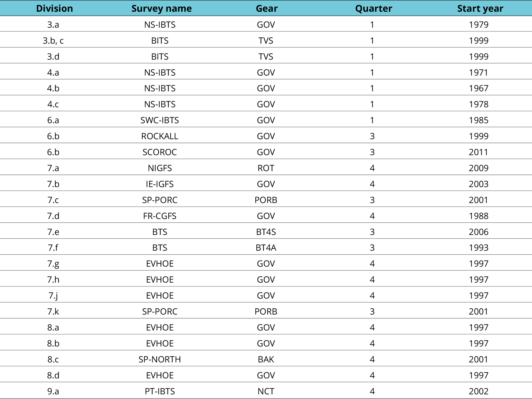Click the SWC-IBTS survey name cell
532x399 pixels.
[159, 120]
